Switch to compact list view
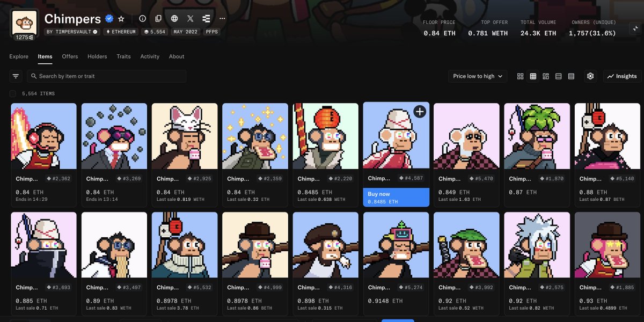This screenshot has height=322, width=644. click(x=571, y=76)
